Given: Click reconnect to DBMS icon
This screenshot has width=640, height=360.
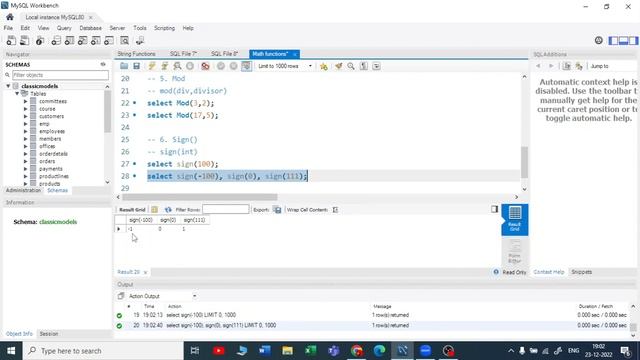Looking at the screenshot, I should coord(140,40).
